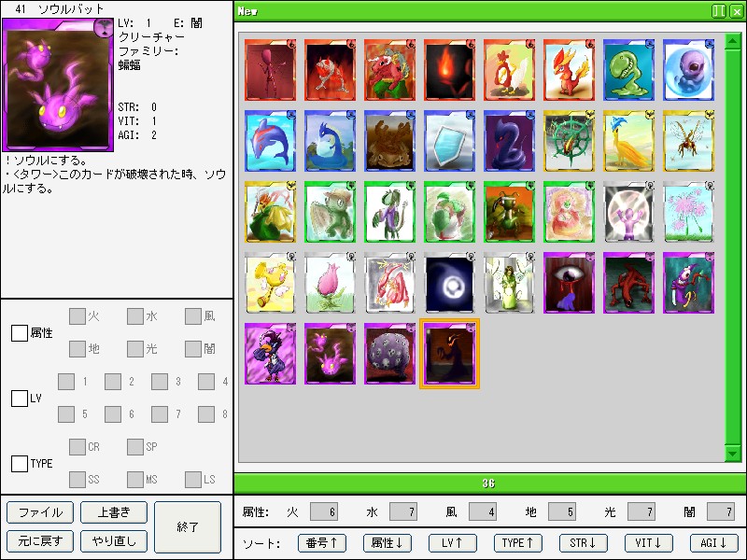Sort cards by TYPE
Screen dimensions: 747x560
(517, 543)
